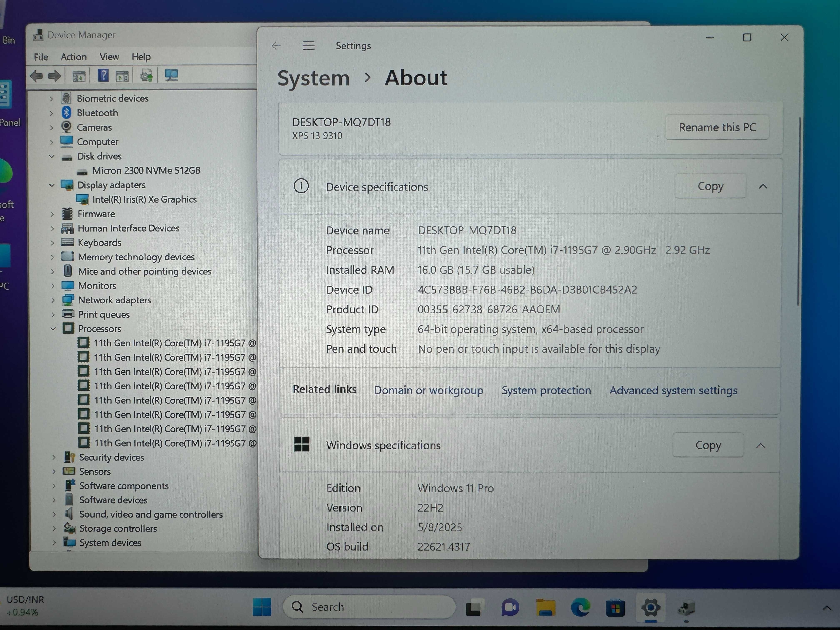Image resolution: width=840 pixels, height=630 pixels.
Task: Select the System devices item
Action: [x=110, y=543]
